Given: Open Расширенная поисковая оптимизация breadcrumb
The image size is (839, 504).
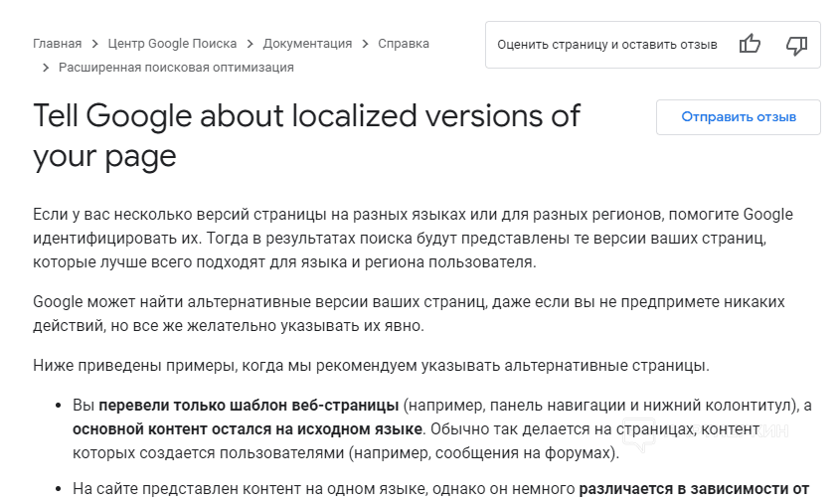Looking at the screenshot, I should pos(176,68).
